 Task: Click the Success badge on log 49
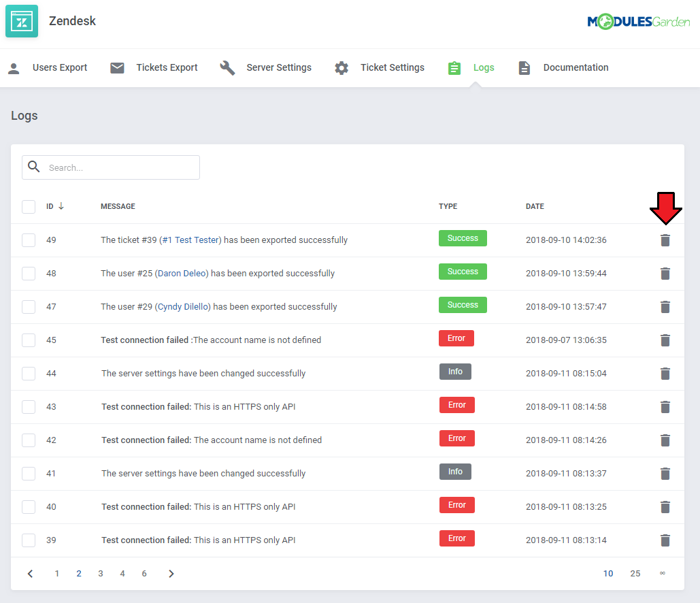[463, 238]
